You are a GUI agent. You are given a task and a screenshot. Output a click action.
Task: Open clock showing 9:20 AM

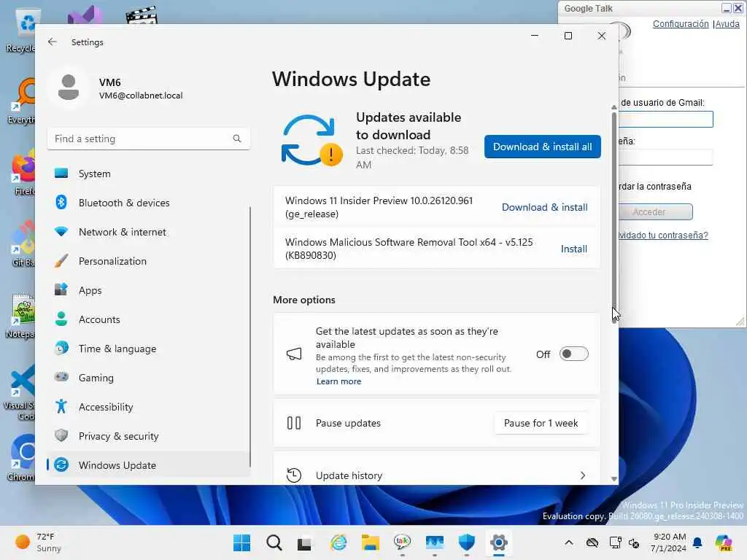coord(668,542)
